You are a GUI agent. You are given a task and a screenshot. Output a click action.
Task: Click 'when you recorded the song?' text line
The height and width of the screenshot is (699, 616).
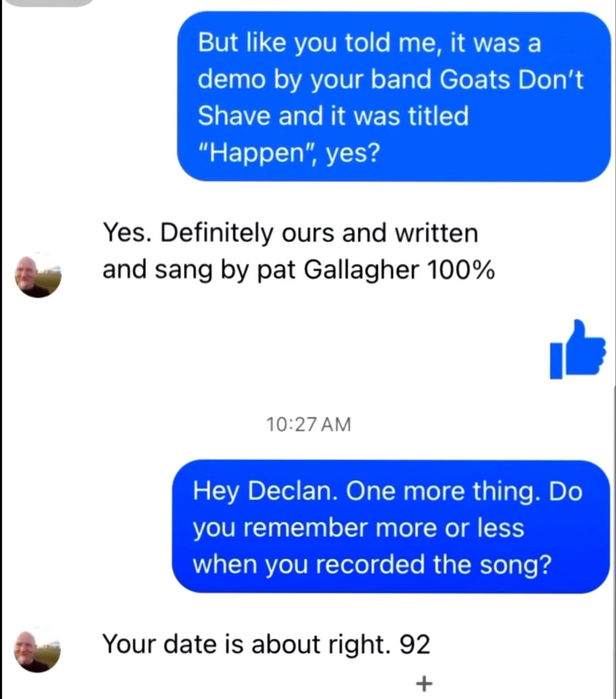coord(372,564)
